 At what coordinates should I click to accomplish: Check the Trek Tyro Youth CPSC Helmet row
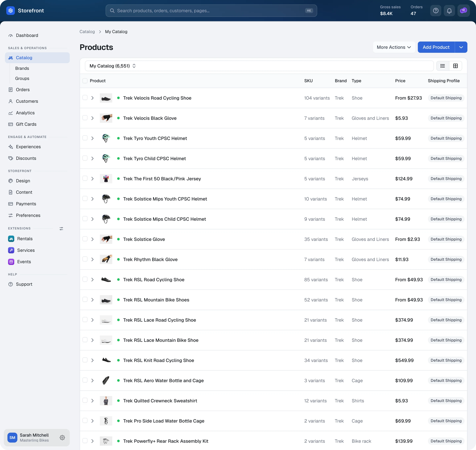coord(85,138)
